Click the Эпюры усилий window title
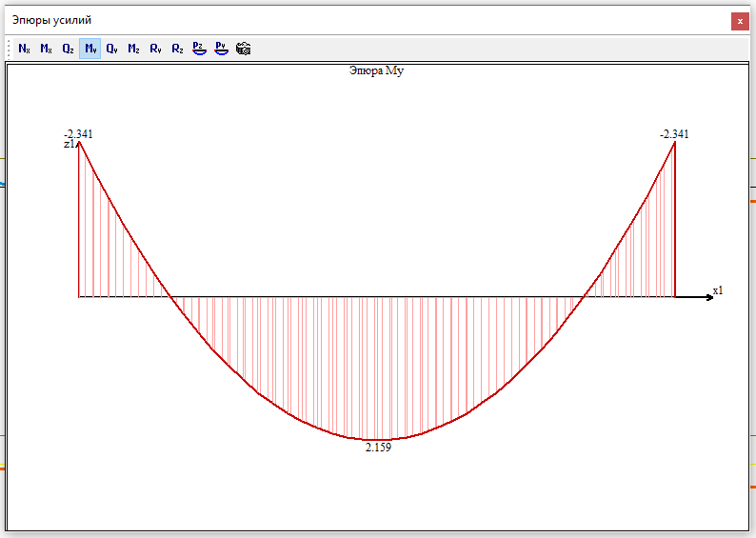 pos(51,20)
